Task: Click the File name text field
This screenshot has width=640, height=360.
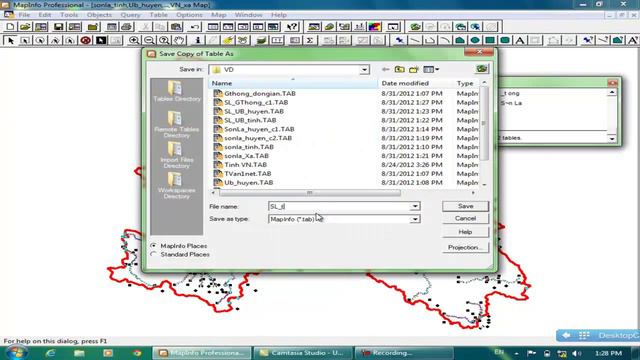Action: [x=339, y=207]
